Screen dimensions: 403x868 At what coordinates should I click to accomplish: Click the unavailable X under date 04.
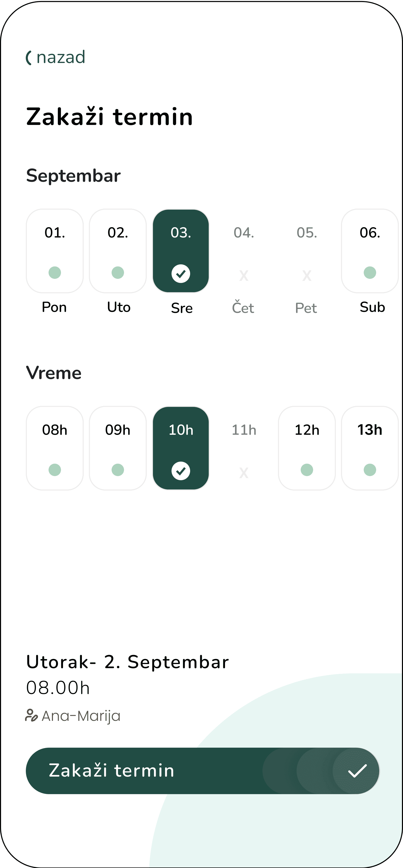[x=244, y=275]
